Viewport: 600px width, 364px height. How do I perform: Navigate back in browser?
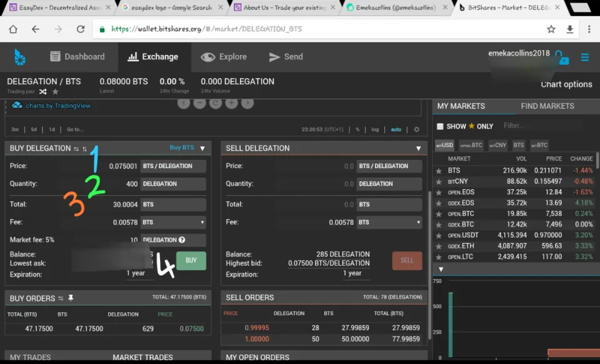36,29
